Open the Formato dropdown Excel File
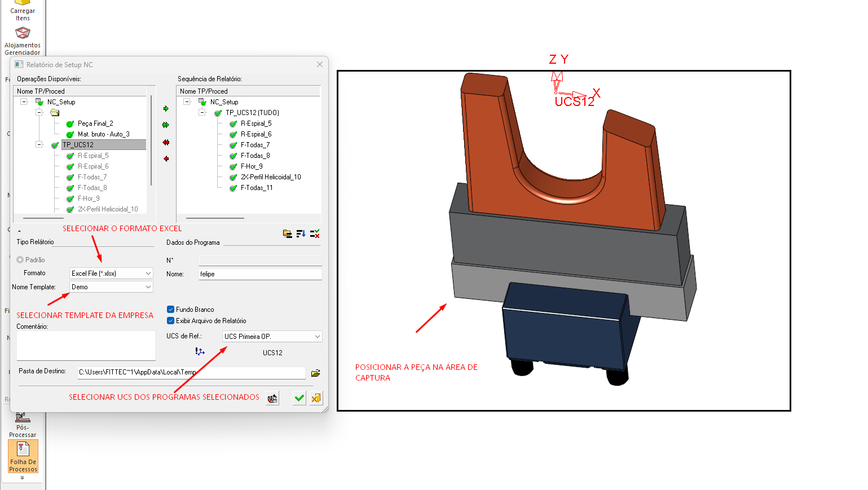Screen dimensions: 868x490 111,273
